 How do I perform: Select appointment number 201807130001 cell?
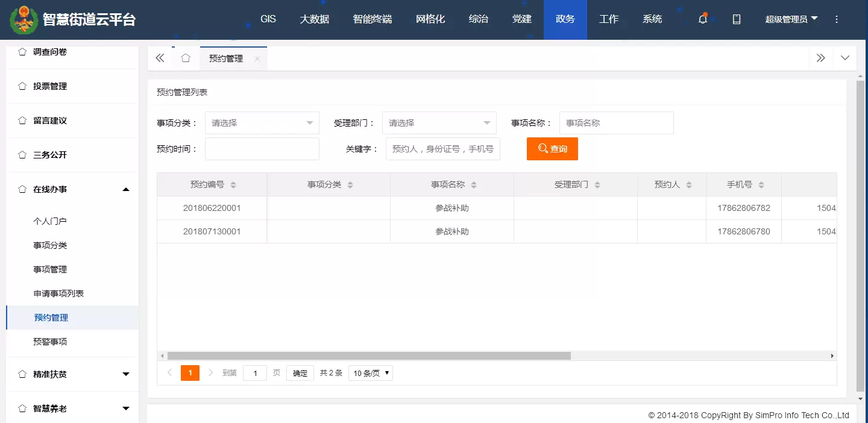click(212, 231)
